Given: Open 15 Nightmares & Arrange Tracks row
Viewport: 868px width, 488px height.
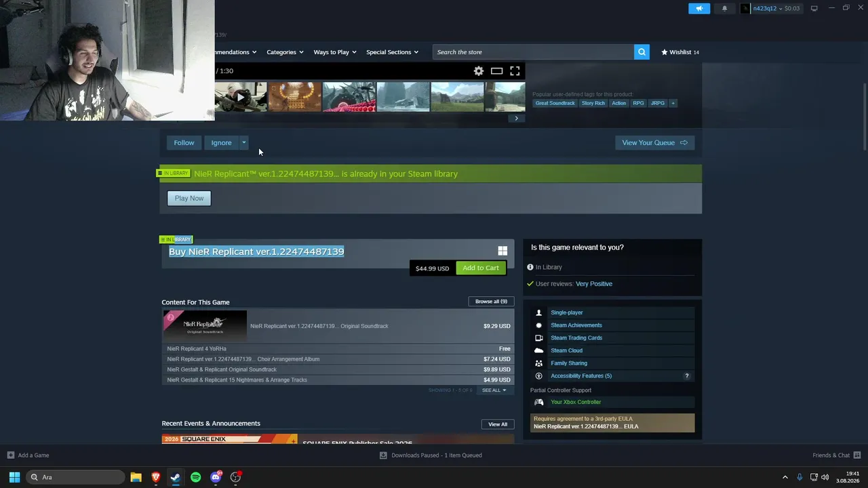Looking at the screenshot, I should point(338,380).
